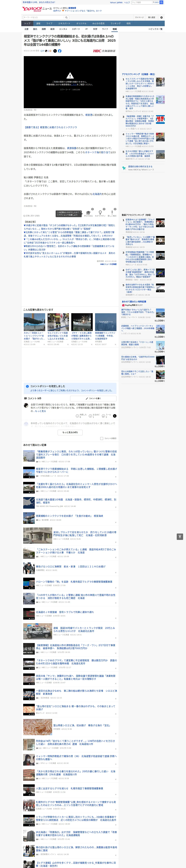This screenshot has height=868, width=186.
Task: Share the article on X
Action: (55, 51)
